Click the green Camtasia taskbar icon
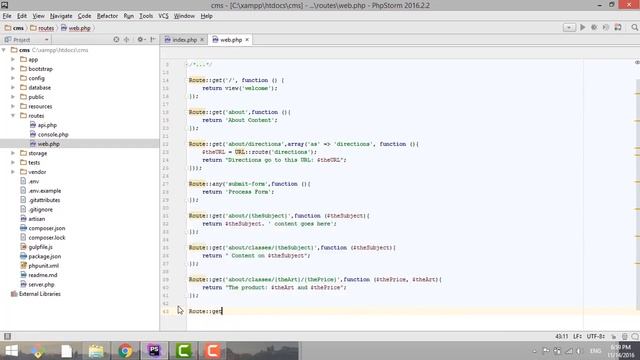This screenshot has height=360, width=640. point(183,351)
